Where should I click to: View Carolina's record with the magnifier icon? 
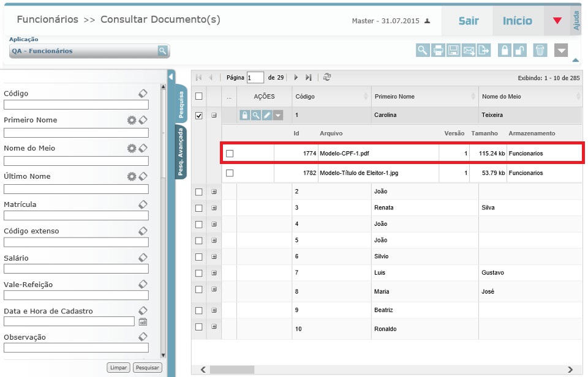tap(256, 115)
